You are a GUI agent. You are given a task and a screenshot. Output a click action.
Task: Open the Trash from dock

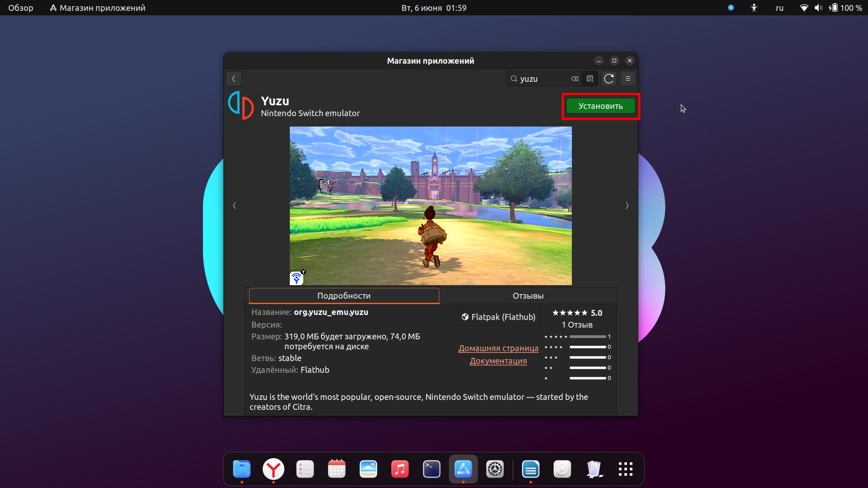click(594, 469)
